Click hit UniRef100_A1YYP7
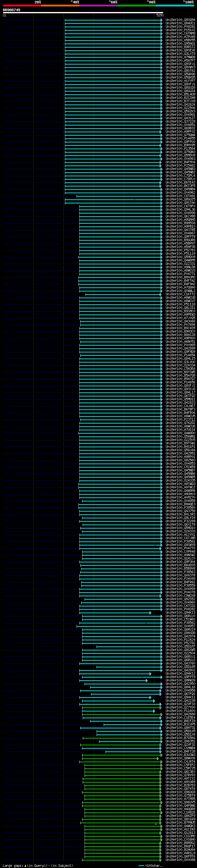The image size is (197, 868). [x=180, y=81]
